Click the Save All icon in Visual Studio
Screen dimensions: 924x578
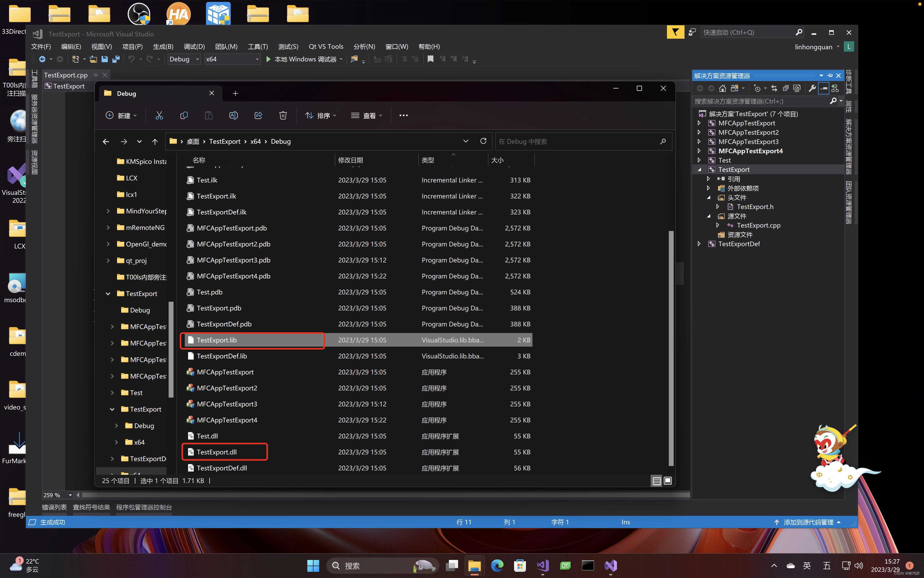[116, 59]
